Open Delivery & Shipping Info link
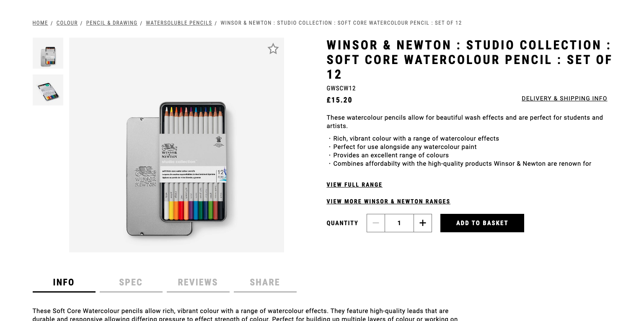Image resolution: width=644 pixels, height=321 pixels. (564, 99)
